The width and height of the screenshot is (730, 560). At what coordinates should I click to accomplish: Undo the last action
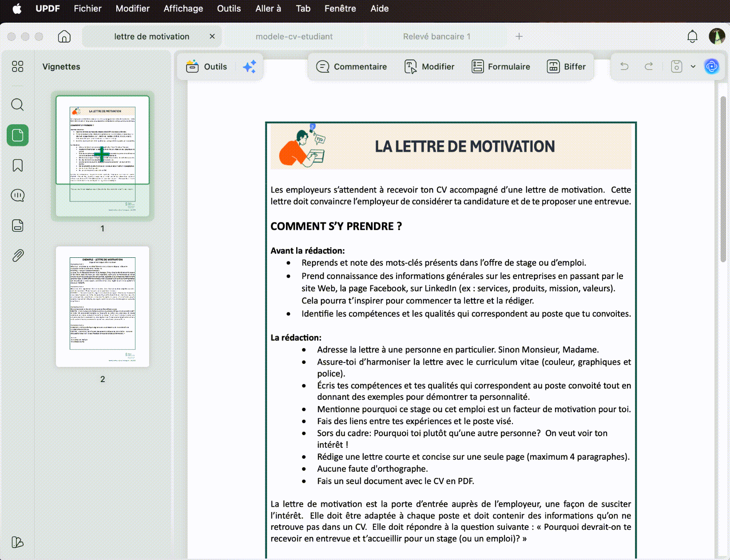[x=624, y=67]
